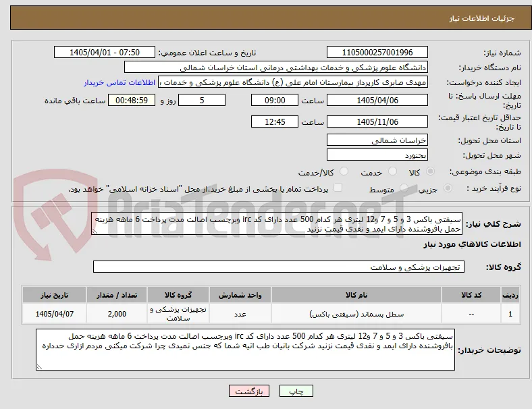Click the need date cell 1405/04/07
Viewport: 532px width, 409px height.
[x=54, y=314]
